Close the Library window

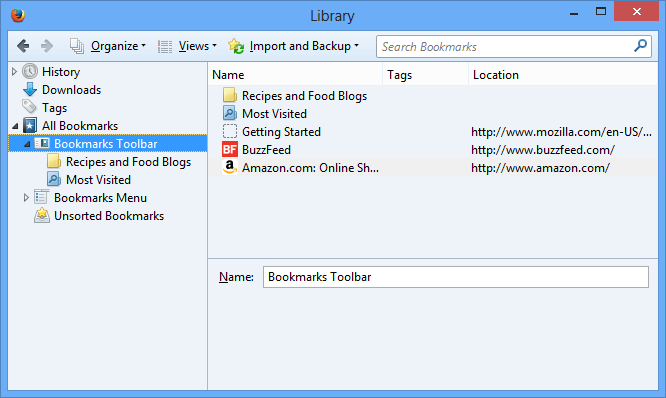point(637,11)
